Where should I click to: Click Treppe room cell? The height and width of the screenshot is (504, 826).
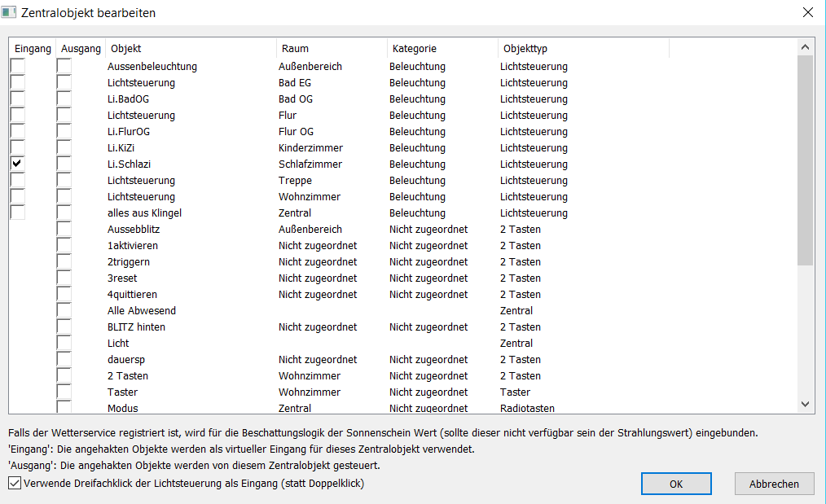click(295, 180)
